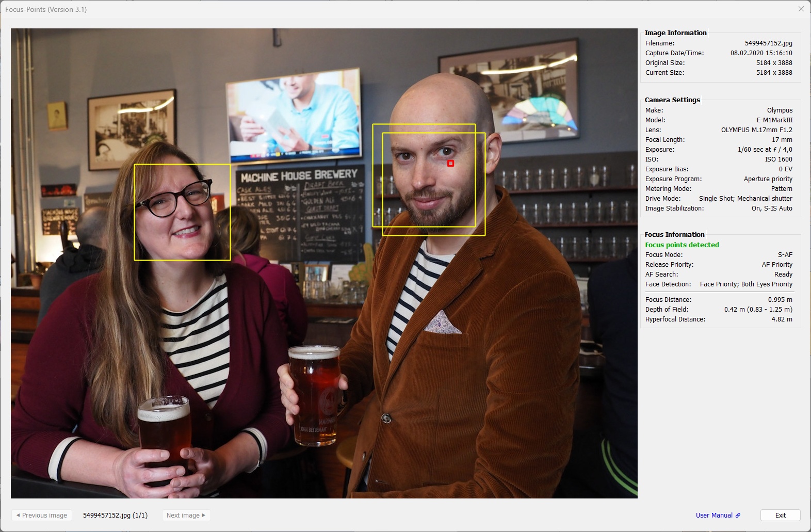This screenshot has width=811, height=532.
Task: Click the Focus Information section header
Action: coord(674,234)
